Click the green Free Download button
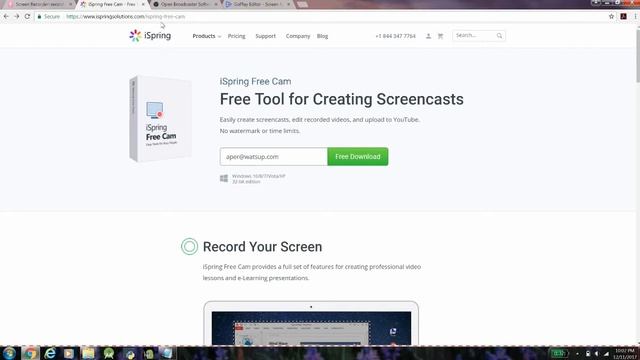Screen dimensions: 640x360 pyautogui.click(x=358, y=156)
